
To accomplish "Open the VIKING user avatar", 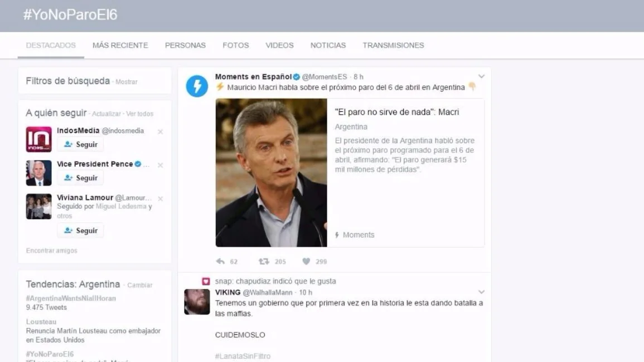I will pyautogui.click(x=197, y=302).
